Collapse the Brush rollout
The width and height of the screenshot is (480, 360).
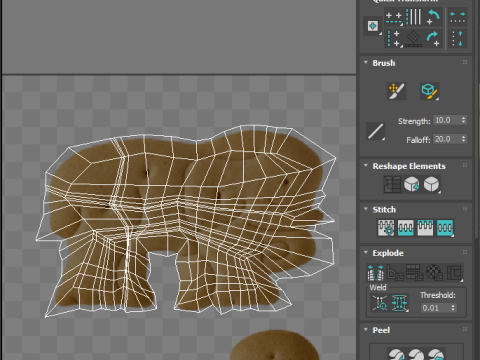click(366, 62)
